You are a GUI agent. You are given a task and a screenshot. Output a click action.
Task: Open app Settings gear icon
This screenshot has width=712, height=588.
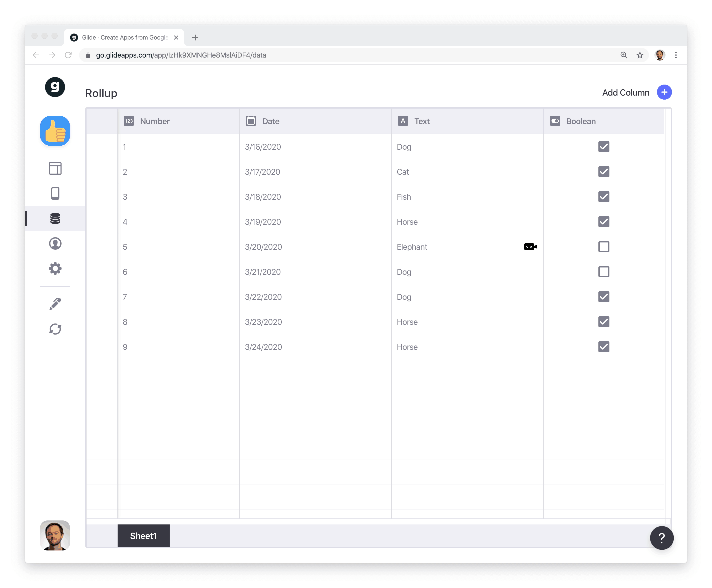[55, 268]
